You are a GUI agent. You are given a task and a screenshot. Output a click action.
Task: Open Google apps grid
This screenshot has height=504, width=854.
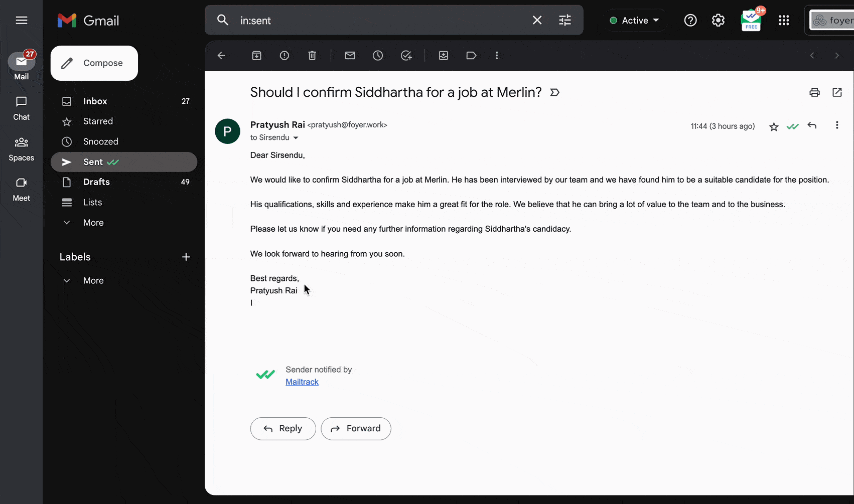[784, 20]
